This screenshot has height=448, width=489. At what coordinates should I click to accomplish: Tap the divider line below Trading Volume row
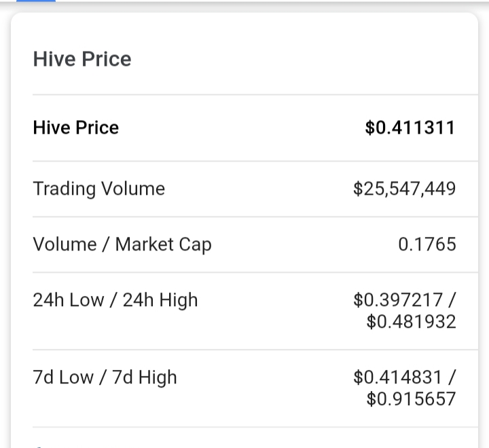[244, 217]
